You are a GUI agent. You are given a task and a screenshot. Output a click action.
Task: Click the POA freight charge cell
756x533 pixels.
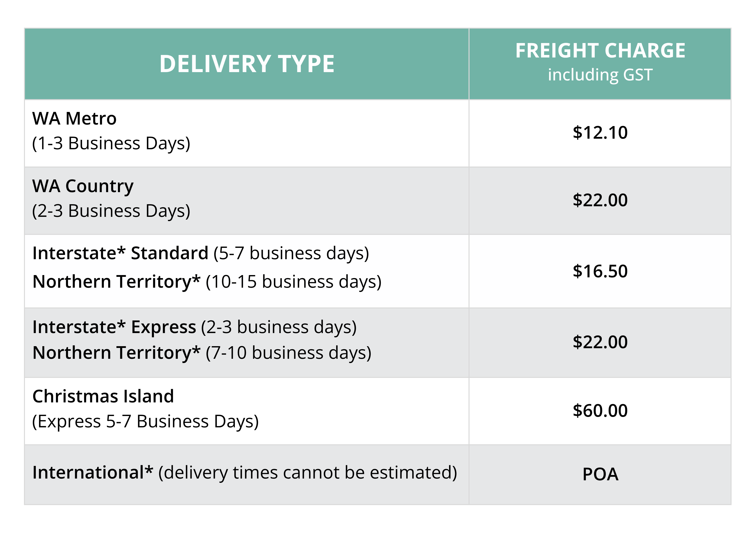pyautogui.click(x=600, y=474)
